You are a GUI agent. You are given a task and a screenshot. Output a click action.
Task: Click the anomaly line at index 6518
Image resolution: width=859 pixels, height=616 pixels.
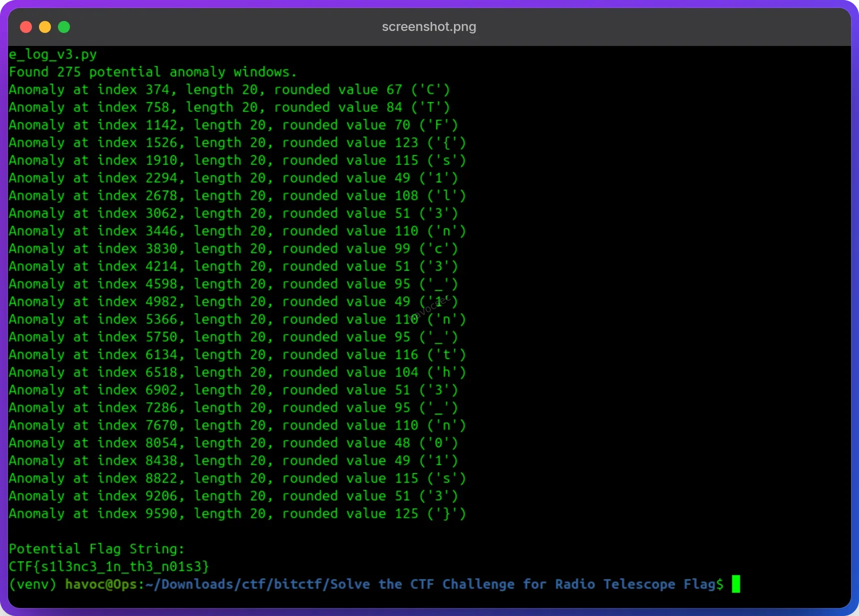[x=237, y=372]
